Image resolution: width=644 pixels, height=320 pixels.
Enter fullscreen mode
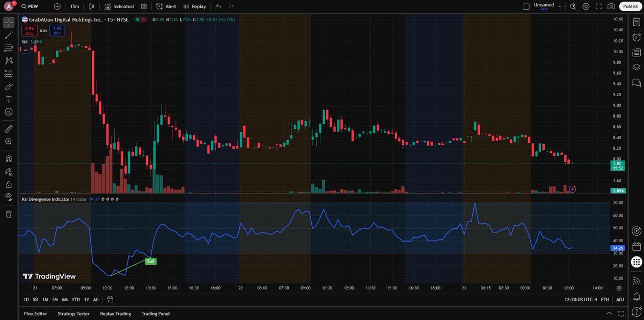[598, 6]
